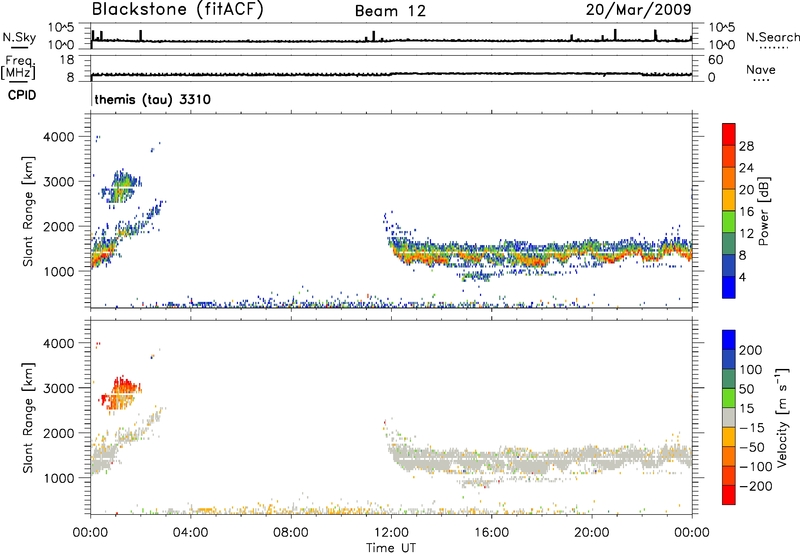Click the '16:00' time tick label
800x554 pixels.
(491, 533)
